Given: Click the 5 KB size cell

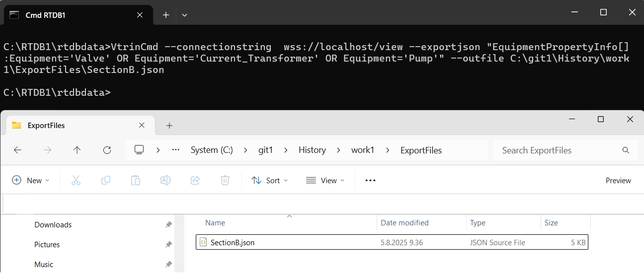Looking at the screenshot, I should click(x=579, y=243).
